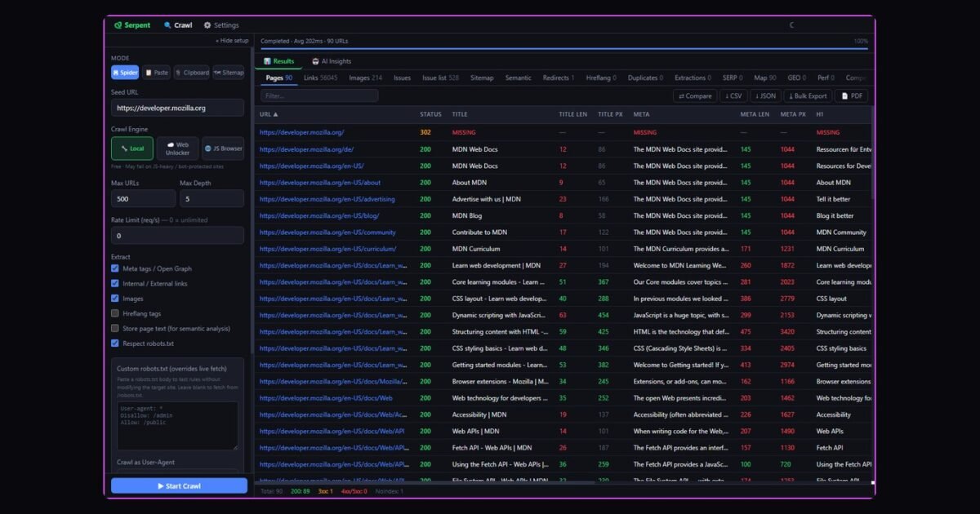980x514 pixels.
Task: Select Clipboard crawl mode
Action: pyautogui.click(x=191, y=73)
